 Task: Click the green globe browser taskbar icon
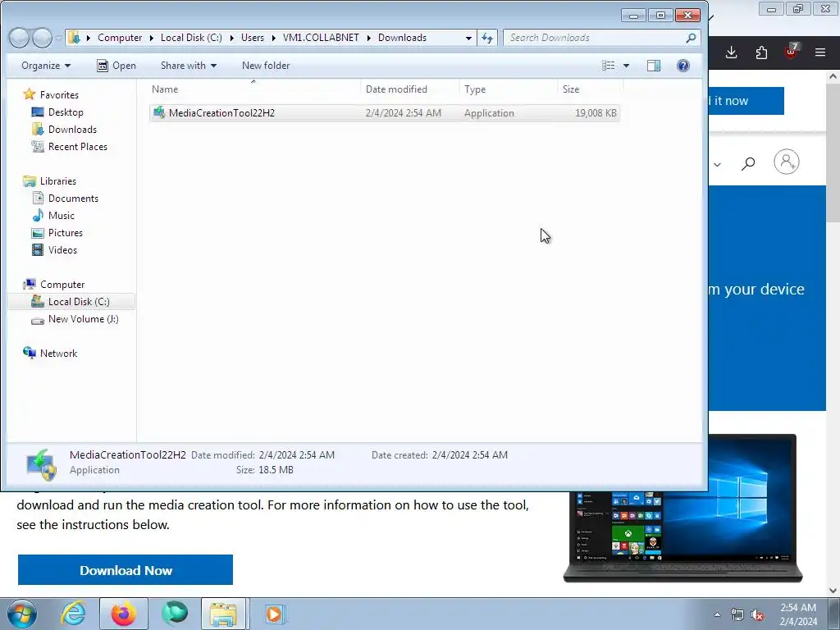[x=175, y=614]
